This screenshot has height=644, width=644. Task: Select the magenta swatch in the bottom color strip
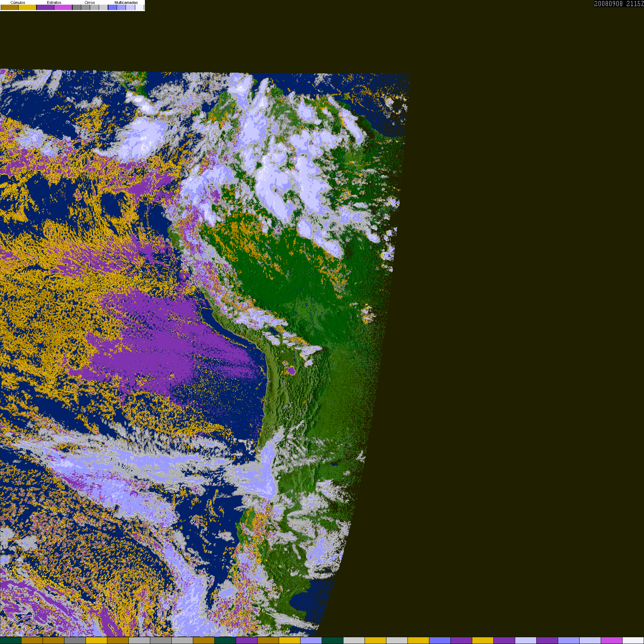click(612, 640)
